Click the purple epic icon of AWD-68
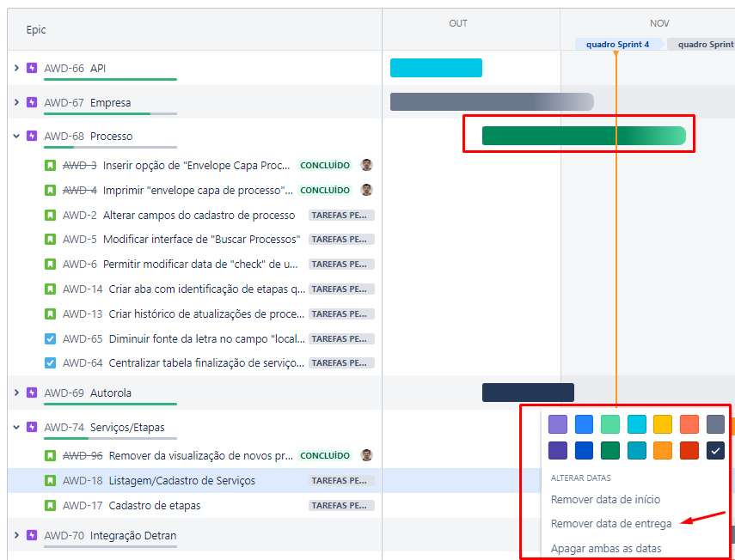 (x=32, y=137)
